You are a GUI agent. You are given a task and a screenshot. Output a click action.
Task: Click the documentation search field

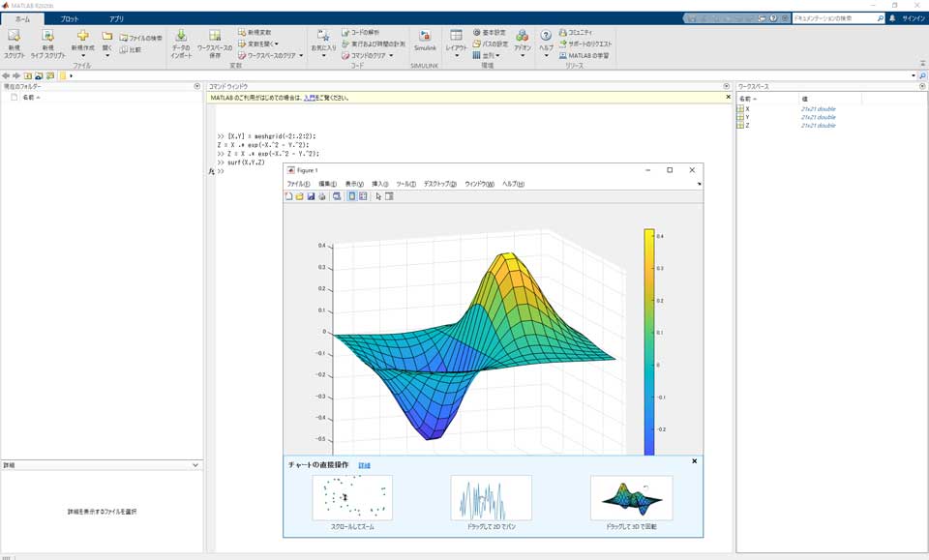click(x=834, y=18)
